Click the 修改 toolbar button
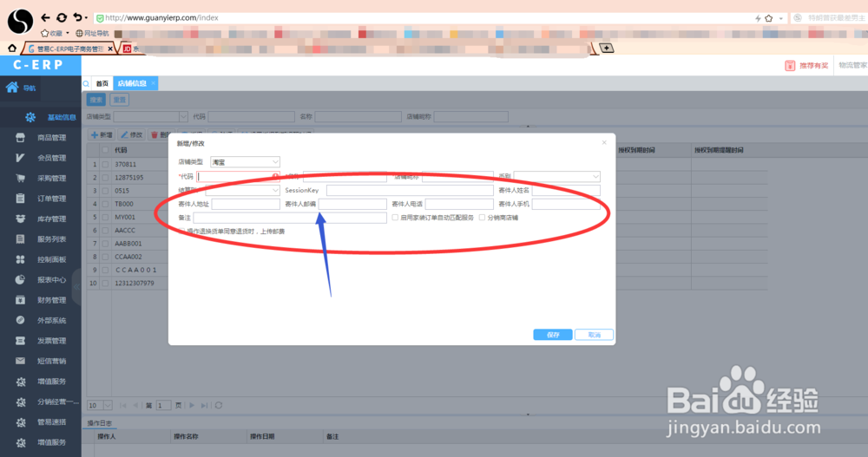This screenshot has height=457, width=868. (132, 135)
